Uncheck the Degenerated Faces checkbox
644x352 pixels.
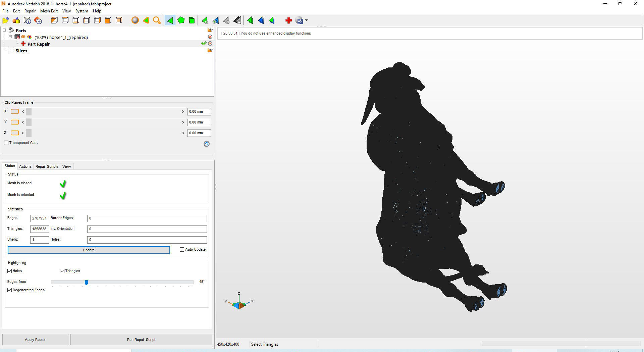tap(9, 290)
